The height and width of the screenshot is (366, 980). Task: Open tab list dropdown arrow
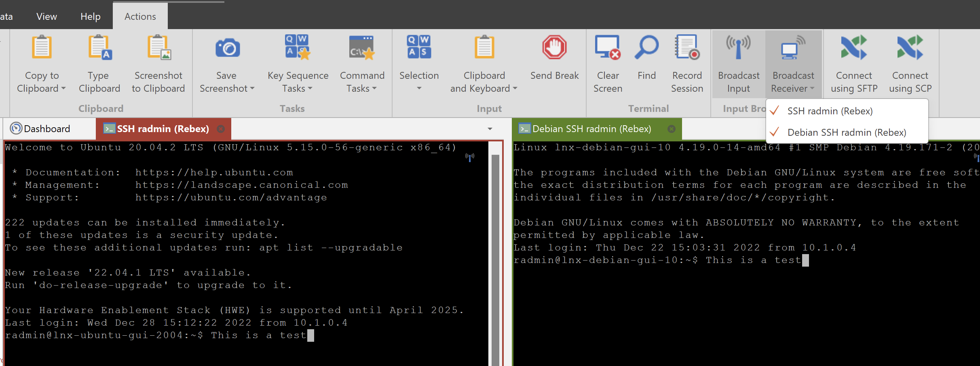pos(490,129)
